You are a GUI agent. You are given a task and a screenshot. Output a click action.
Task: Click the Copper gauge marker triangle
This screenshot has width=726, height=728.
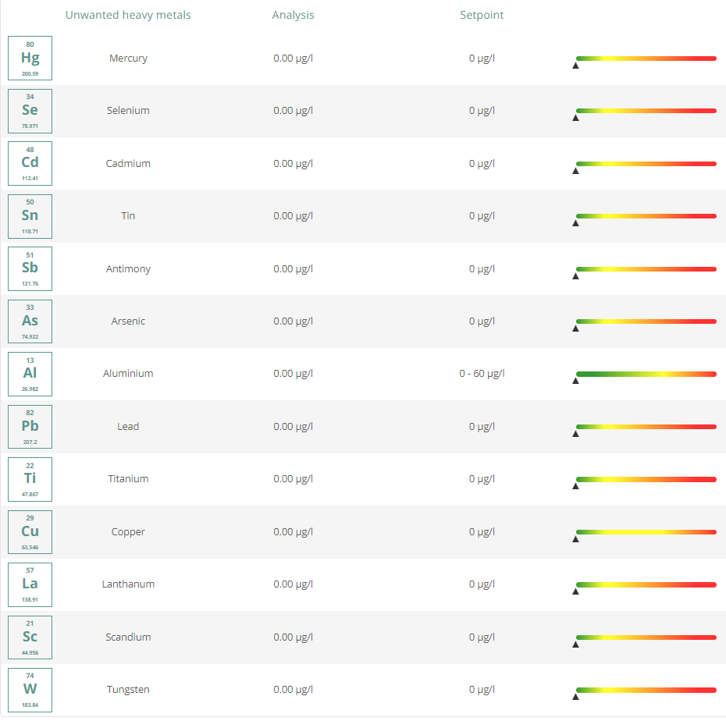(575, 539)
